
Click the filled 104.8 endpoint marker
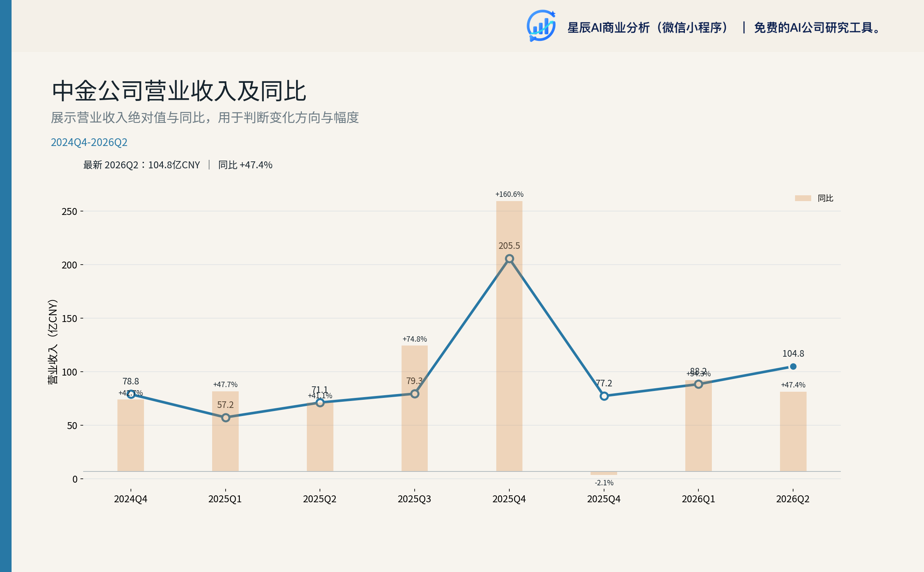tap(793, 366)
